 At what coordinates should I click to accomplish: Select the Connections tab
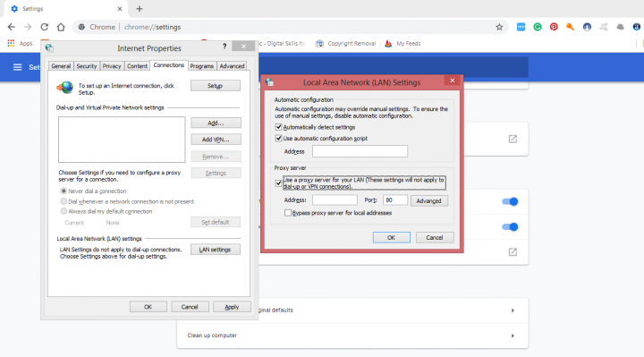(x=169, y=65)
